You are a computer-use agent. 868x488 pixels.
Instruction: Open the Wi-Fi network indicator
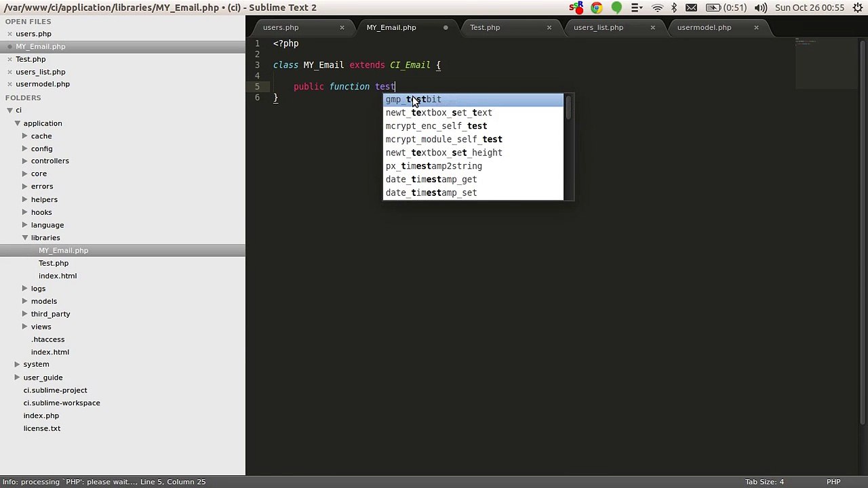point(657,7)
